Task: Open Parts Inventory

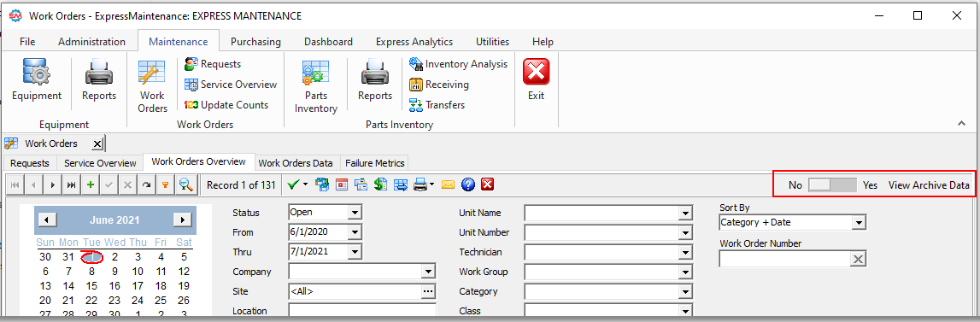Action: click(x=315, y=86)
